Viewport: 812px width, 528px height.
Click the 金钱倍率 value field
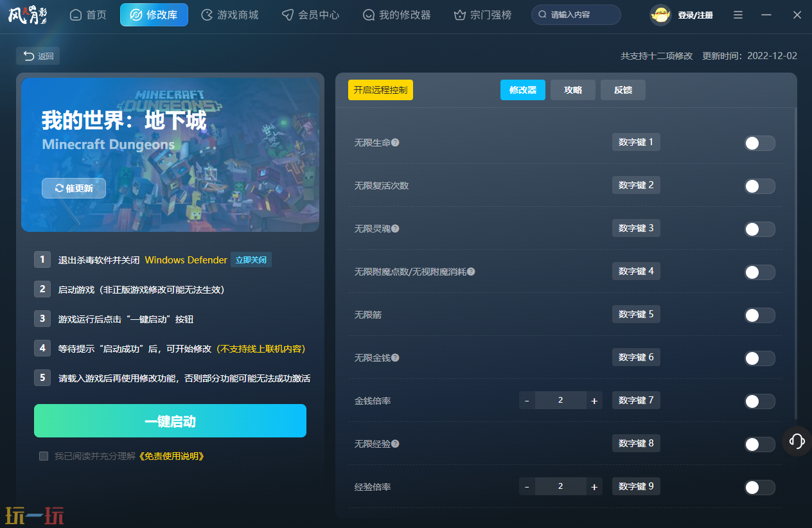coord(561,401)
